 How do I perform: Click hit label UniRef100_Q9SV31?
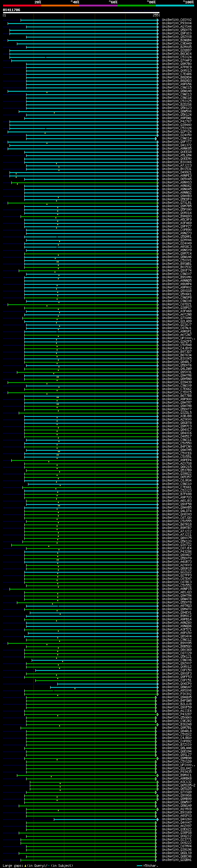click(x=176, y=372)
